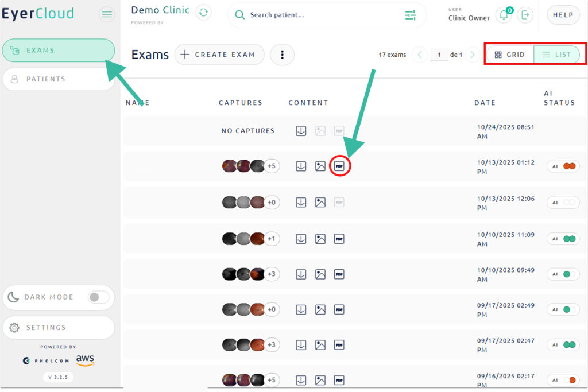
Task: Toggle AI status for 10/13/2025 12:06 PM exam
Action: click(563, 203)
